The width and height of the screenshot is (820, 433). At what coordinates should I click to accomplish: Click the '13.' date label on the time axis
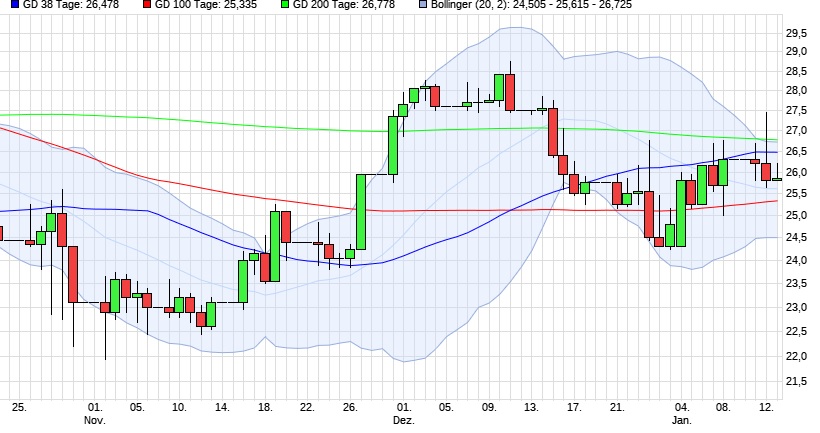coord(531,407)
